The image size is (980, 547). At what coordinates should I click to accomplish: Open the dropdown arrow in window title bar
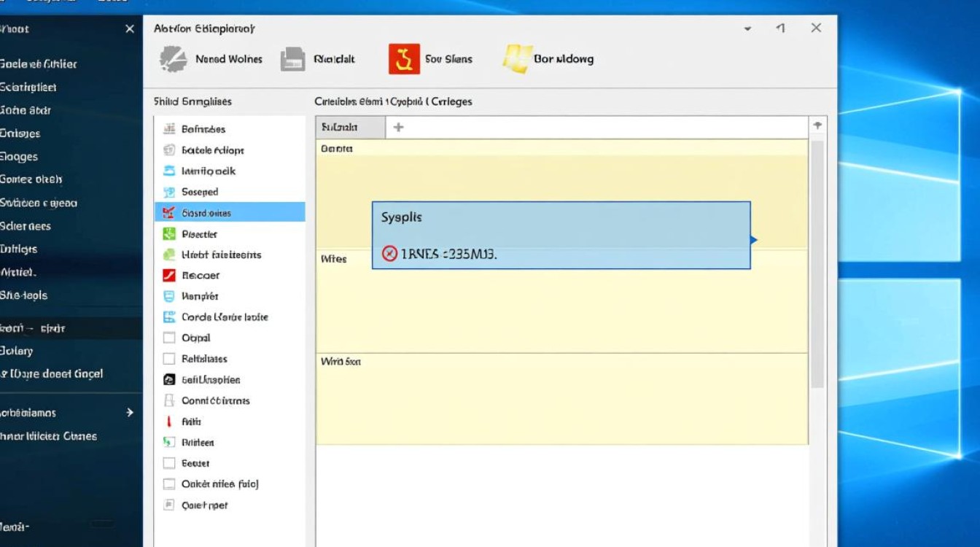click(x=748, y=29)
